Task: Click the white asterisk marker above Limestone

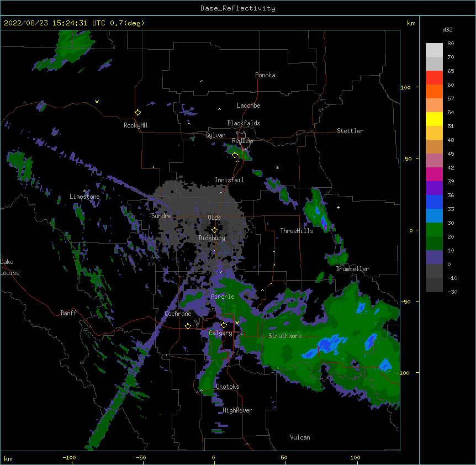Action: pyautogui.click(x=85, y=191)
